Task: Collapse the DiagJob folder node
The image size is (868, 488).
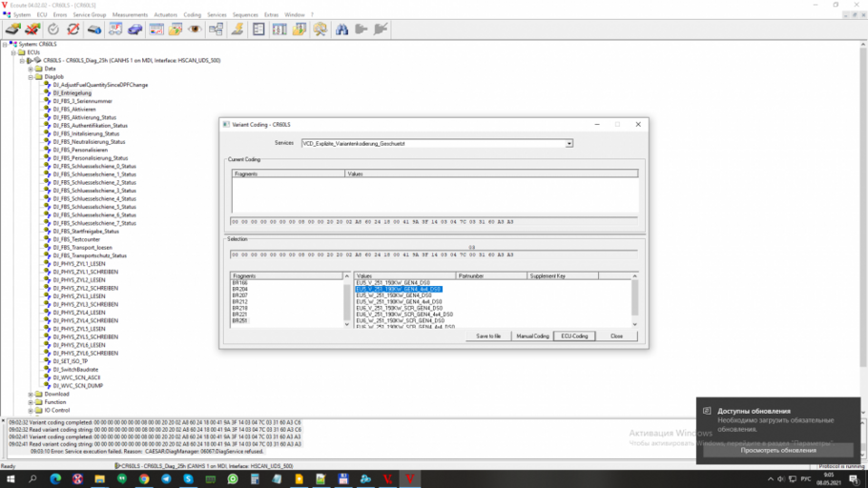Action: [x=31, y=77]
